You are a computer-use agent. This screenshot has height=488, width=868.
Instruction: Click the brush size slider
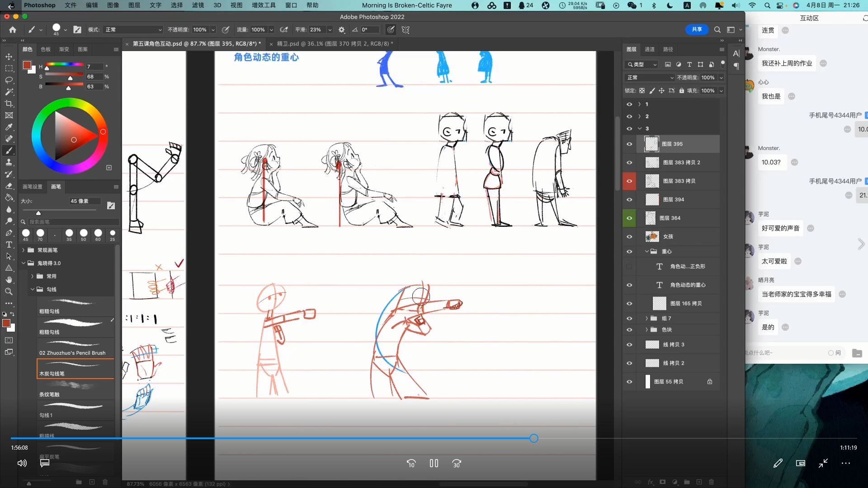coord(38,213)
